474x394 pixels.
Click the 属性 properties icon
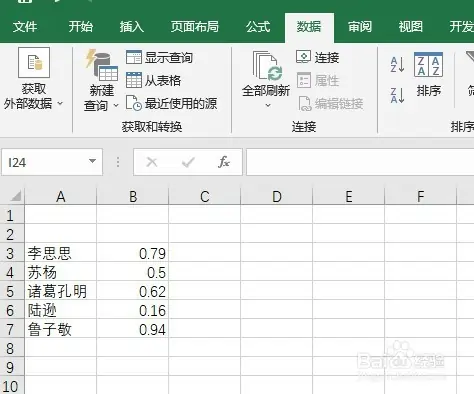[304, 80]
